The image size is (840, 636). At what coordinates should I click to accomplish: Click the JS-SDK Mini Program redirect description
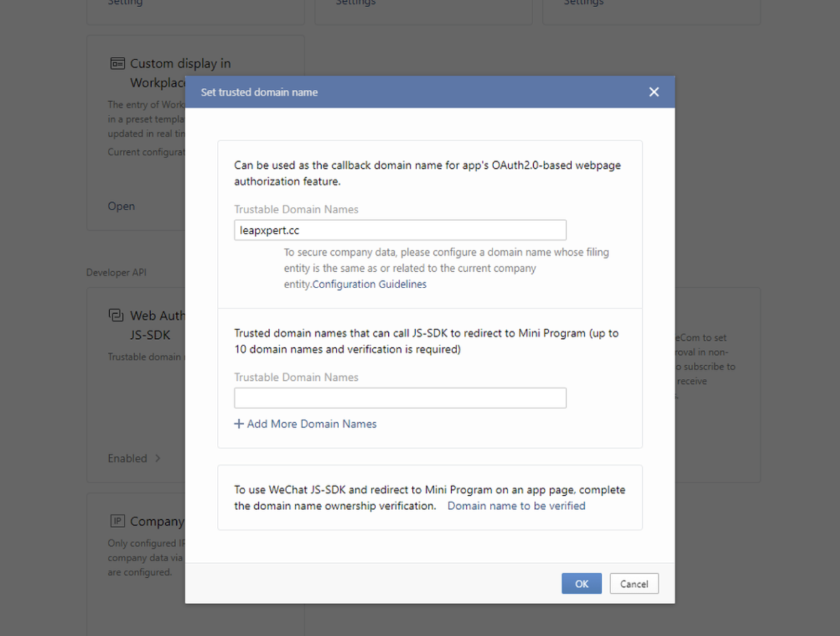click(x=426, y=341)
